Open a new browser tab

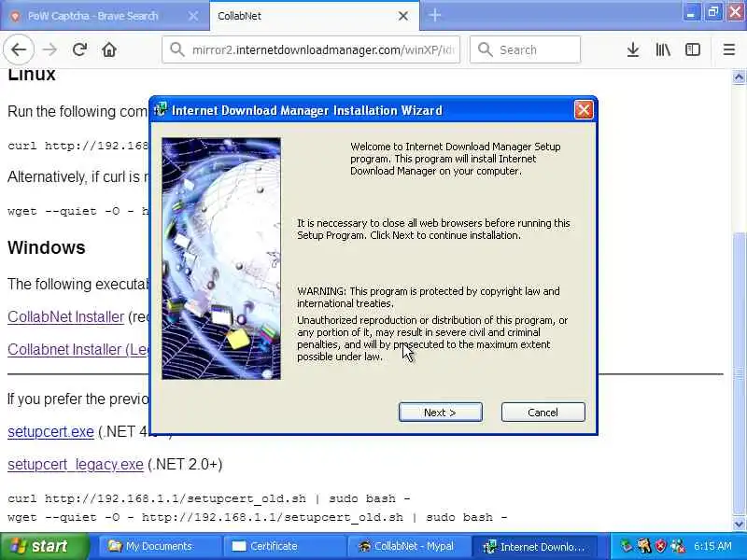click(434, 15)
